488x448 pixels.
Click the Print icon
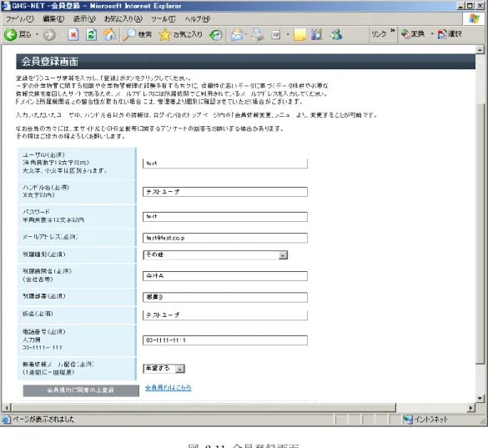pos(258,34)
